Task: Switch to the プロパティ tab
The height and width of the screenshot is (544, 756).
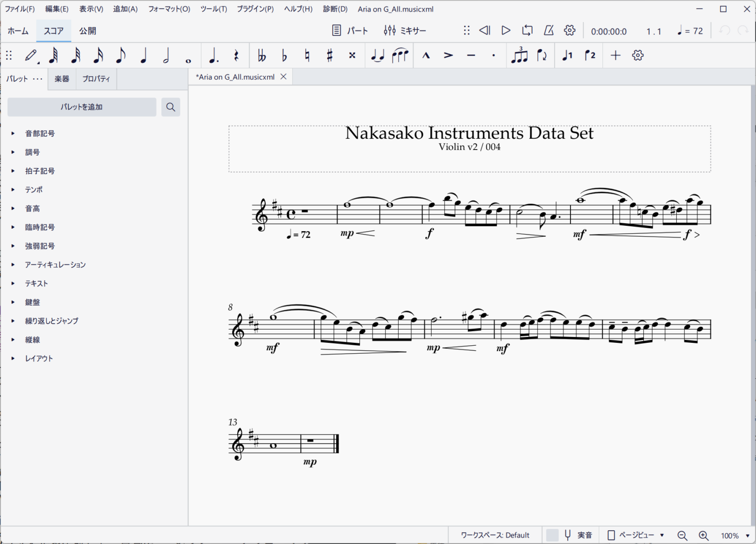Action: 96,79
